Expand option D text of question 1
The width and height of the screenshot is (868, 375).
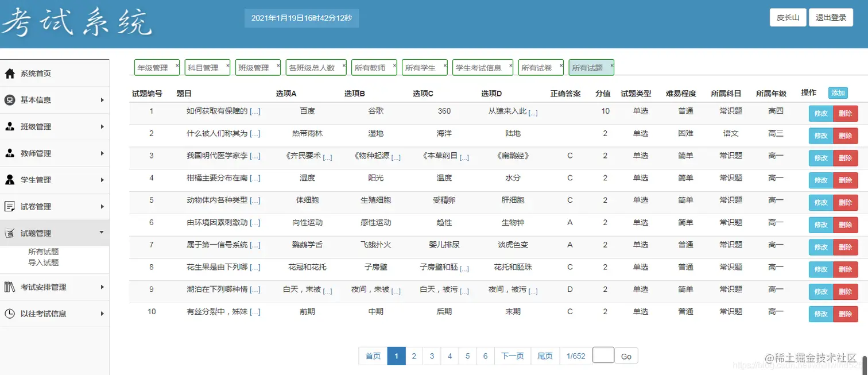click(x=533, y=113)
